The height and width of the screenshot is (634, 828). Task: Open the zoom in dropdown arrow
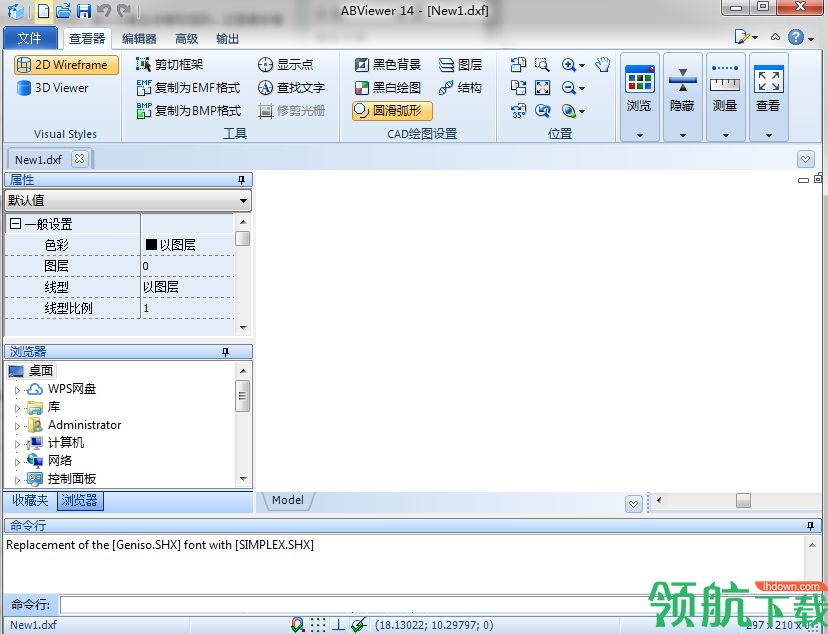(582, 65)
